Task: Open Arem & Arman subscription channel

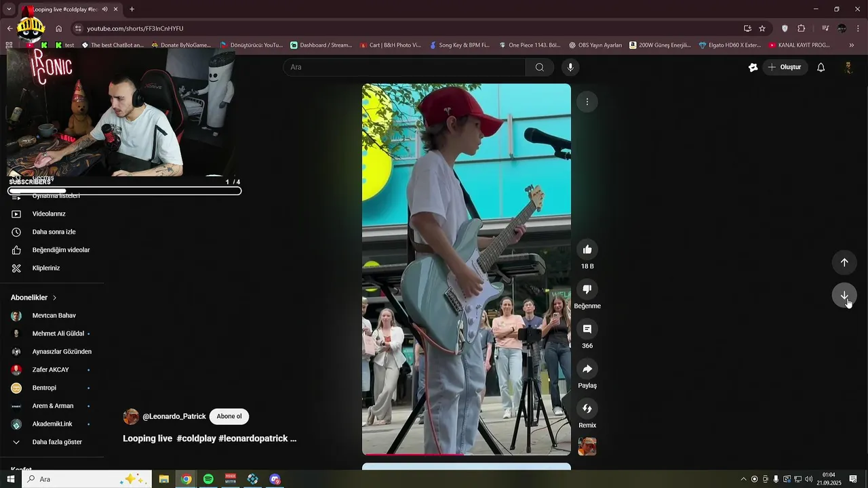Action: (52, 406)
